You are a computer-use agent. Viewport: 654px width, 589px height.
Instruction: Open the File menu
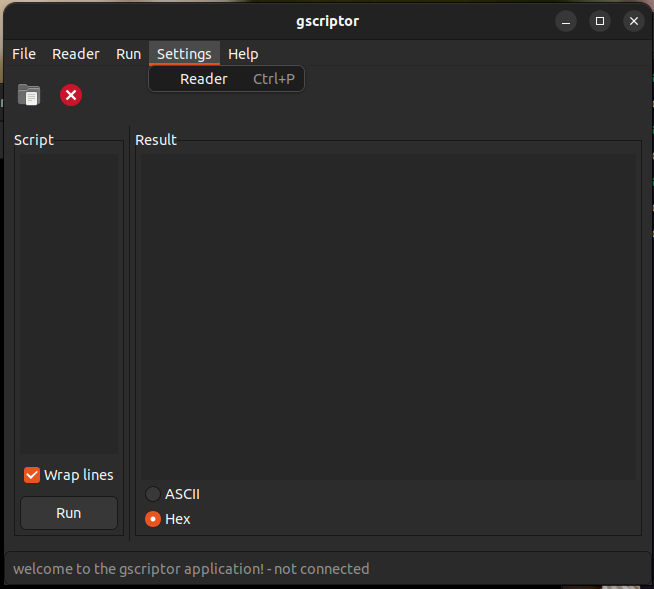point(24,54)
